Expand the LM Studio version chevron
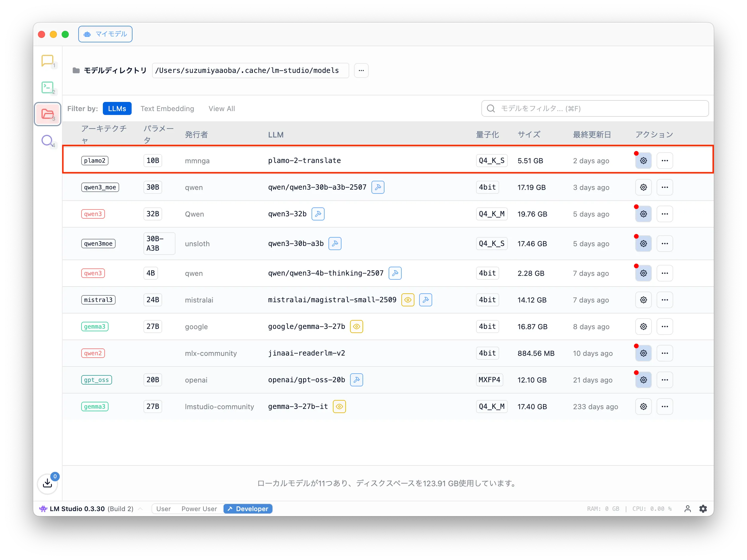747x560 pixels. coord(141,509)
